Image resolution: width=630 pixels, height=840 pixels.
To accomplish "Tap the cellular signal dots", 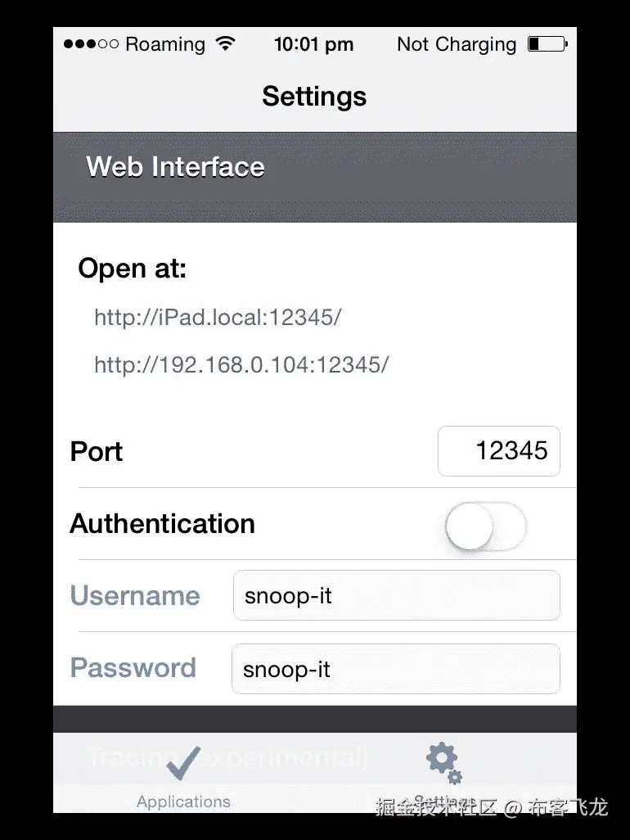I will (x=90, y=44).
